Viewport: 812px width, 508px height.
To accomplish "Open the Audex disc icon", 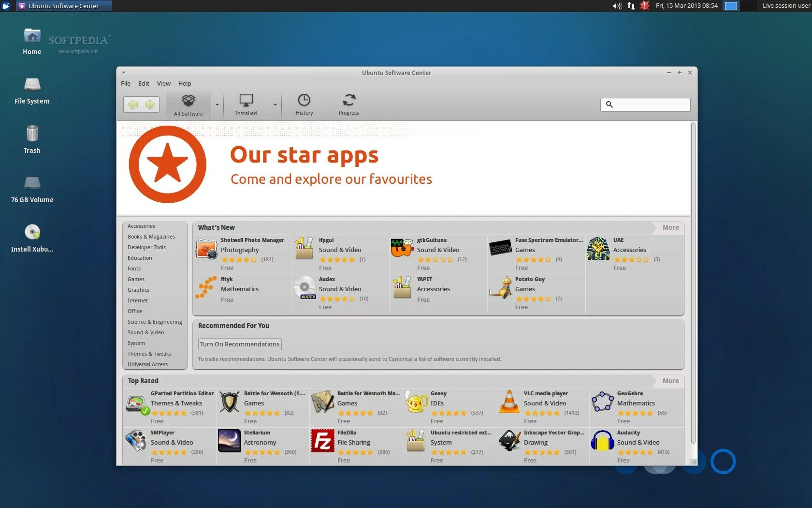I will pyautogui.click(x=304, y=287).
